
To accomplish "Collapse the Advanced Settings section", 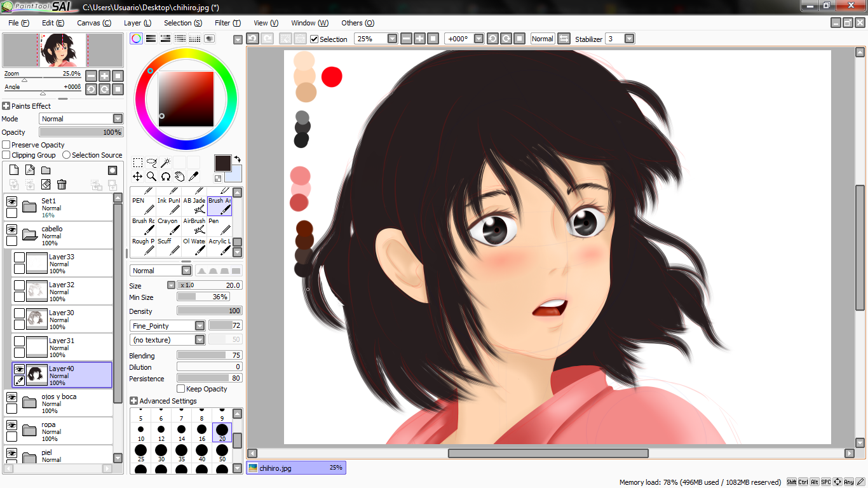I will click(x=133, y=401).
